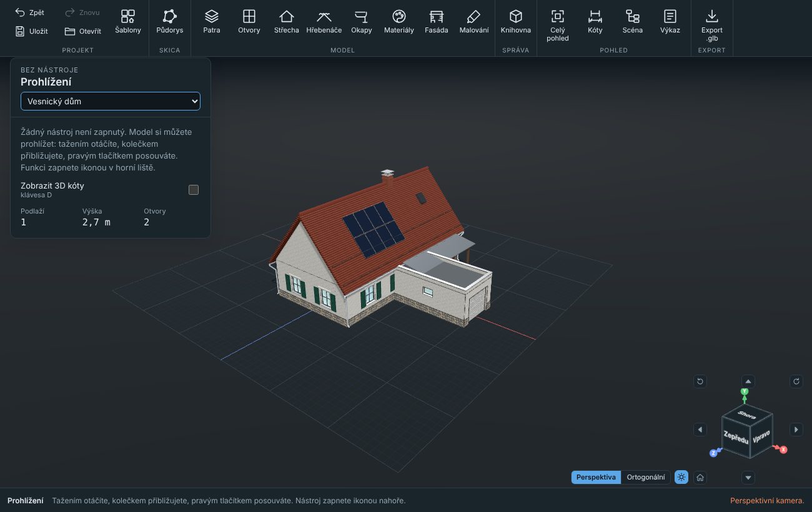
Task: Reset the camera with the home icon
Action: pos(701,478)
